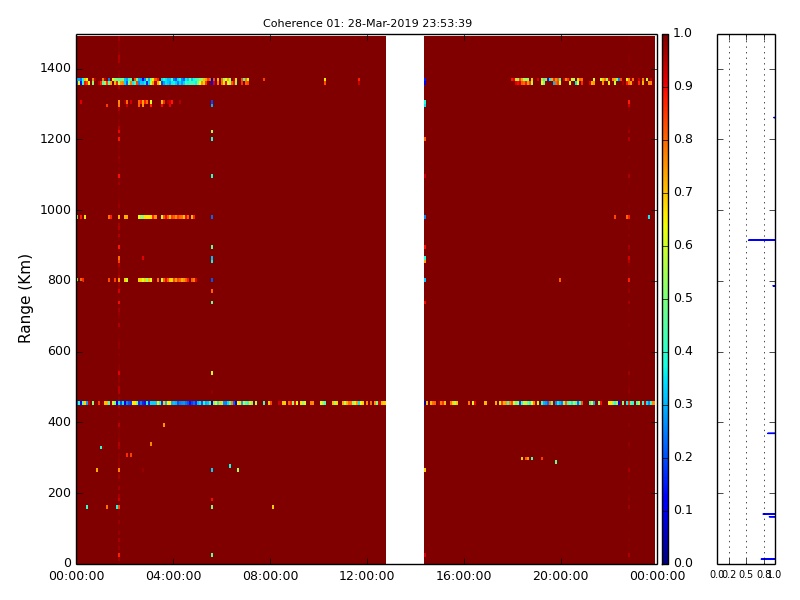Screen dimensions: 800x600
Task: Click the longest blue line in the side profile plot
Action: pos(762,240)
